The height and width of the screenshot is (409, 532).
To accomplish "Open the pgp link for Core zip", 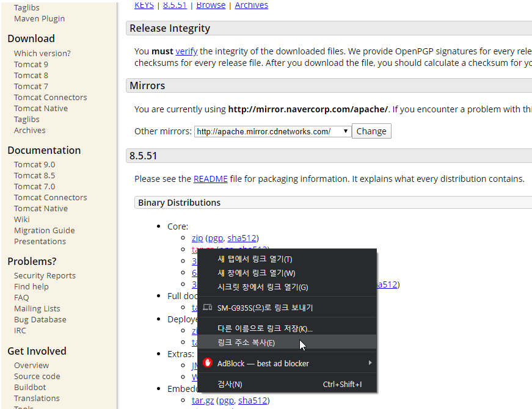I will pyautogui.click(x=216, y=238).
